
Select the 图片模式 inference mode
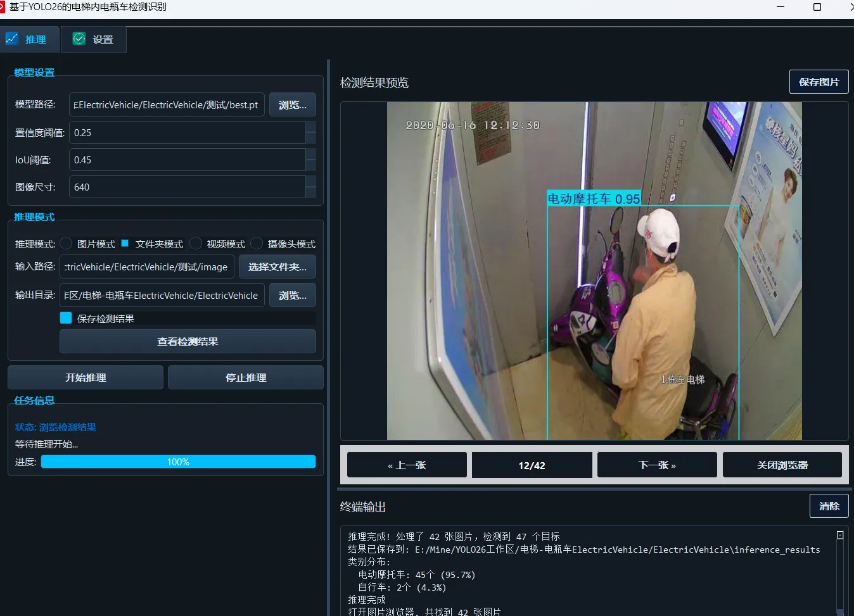tap(66, 243)
